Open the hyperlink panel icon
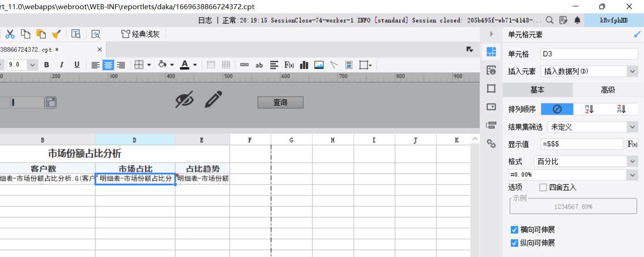 491,144
